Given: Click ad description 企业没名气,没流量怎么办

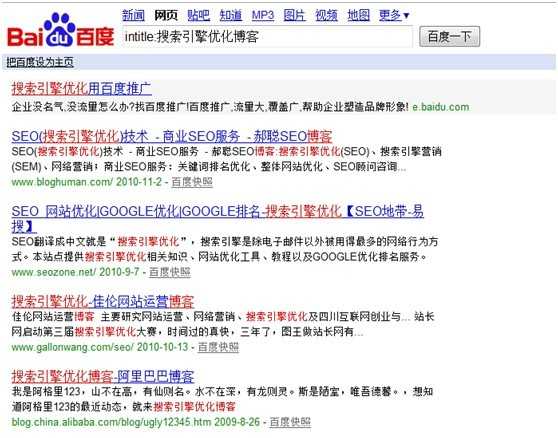Looking at the screenshot, I should tap(210, 107).
